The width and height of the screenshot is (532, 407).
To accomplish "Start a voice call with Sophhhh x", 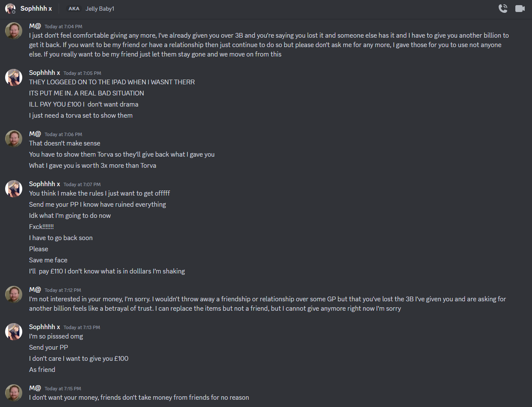I will 503,9.
